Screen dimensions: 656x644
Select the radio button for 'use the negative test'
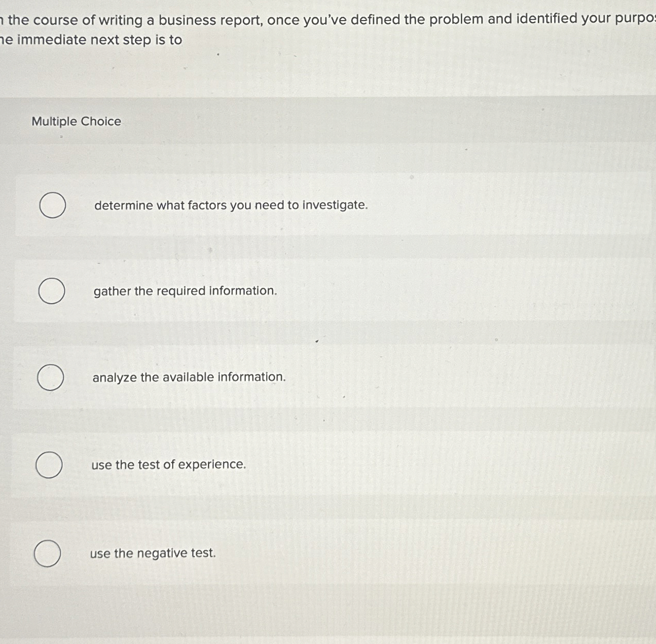click(x=46, y=553)
